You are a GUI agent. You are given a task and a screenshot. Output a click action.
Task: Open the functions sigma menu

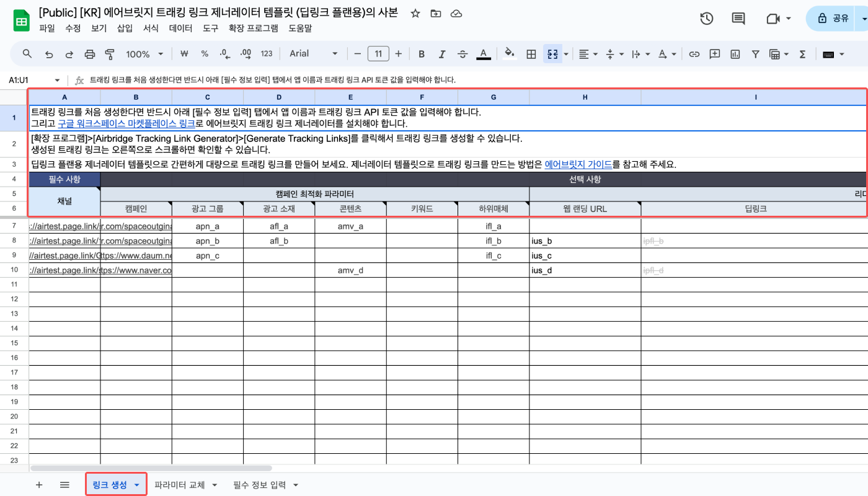(x=802, y=54)
